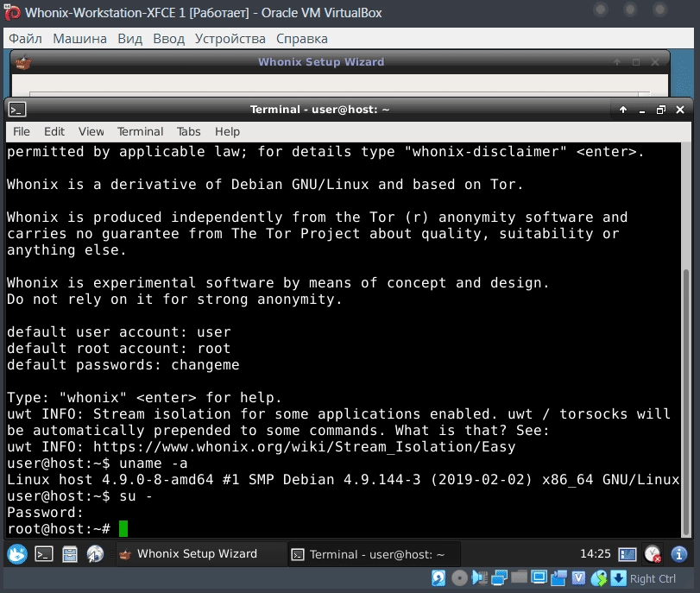Image resolution: width=700 pixels, height=593 pixels.
Task: Click the 14:25 panel clock
Action: click(595, 553)
